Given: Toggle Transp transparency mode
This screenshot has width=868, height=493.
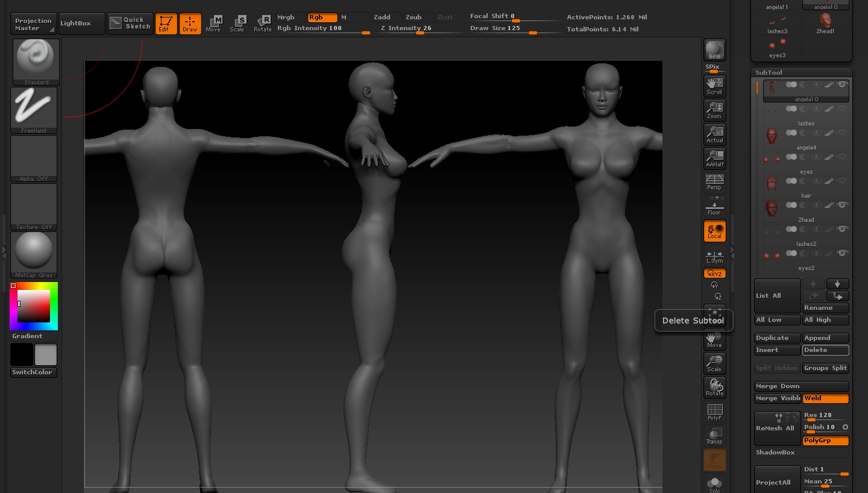Looking at the screenshot, I should pos(714,436).
